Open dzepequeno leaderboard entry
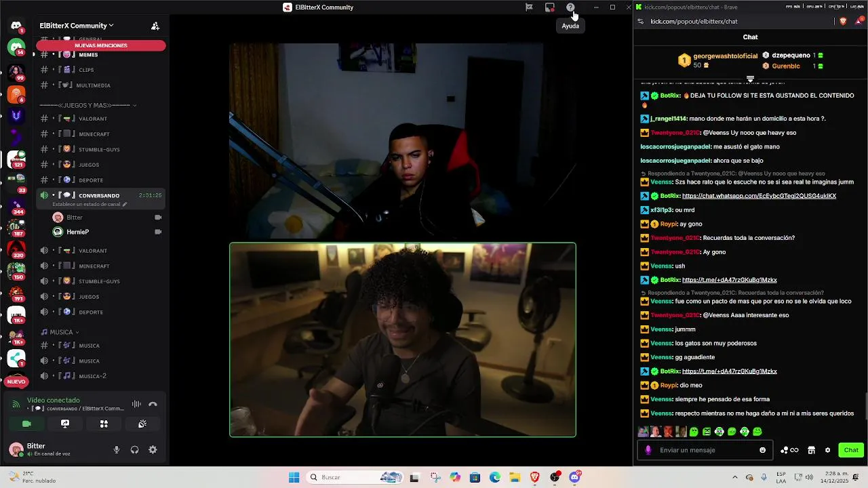The image size is (868, 488). pos(793,56)
